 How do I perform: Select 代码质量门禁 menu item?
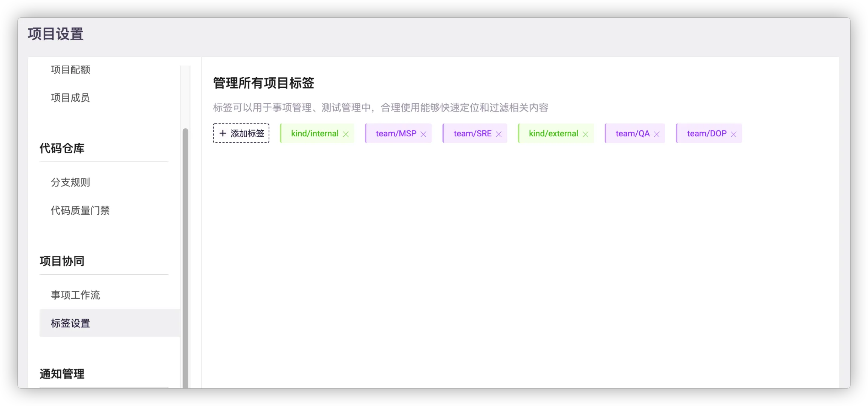point(80,211)
